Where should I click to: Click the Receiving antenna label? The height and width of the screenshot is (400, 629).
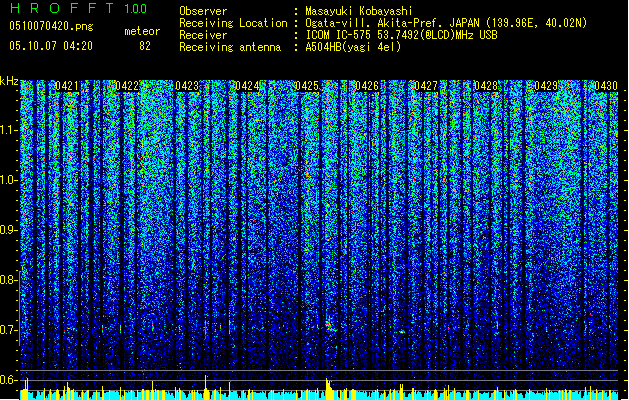(230, 47)
